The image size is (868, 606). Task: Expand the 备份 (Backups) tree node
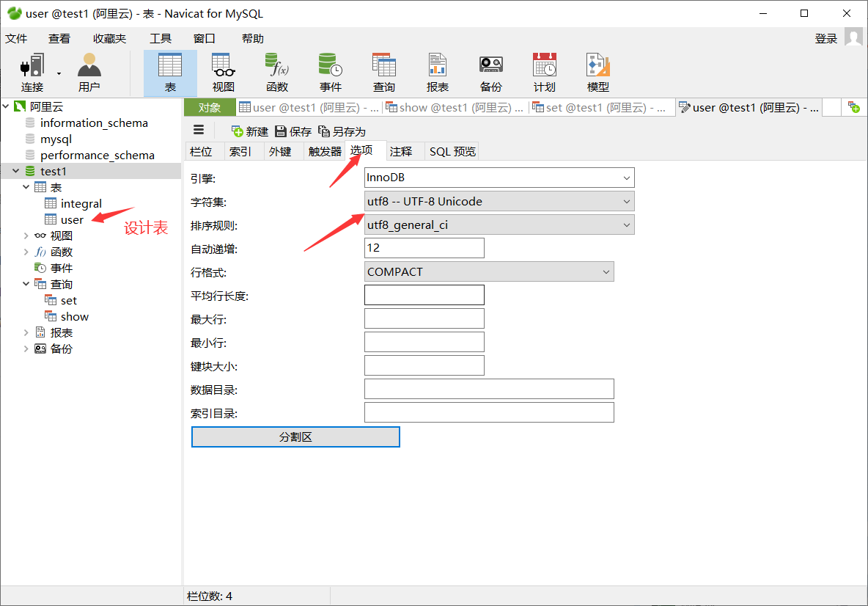(26, 348)
